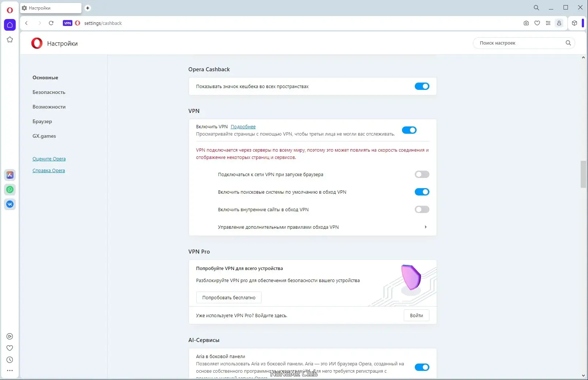Select the Основные settings section

pos(45,77)
